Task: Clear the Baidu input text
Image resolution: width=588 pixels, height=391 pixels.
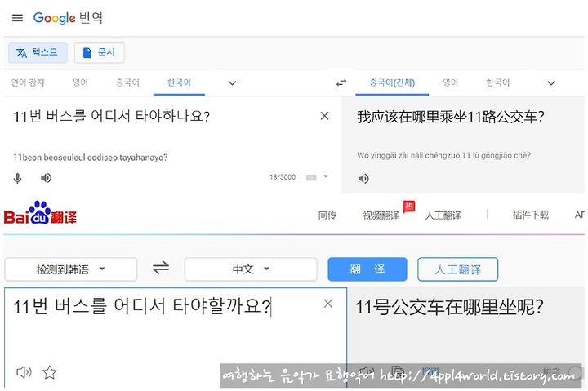Action: point(327,304)
